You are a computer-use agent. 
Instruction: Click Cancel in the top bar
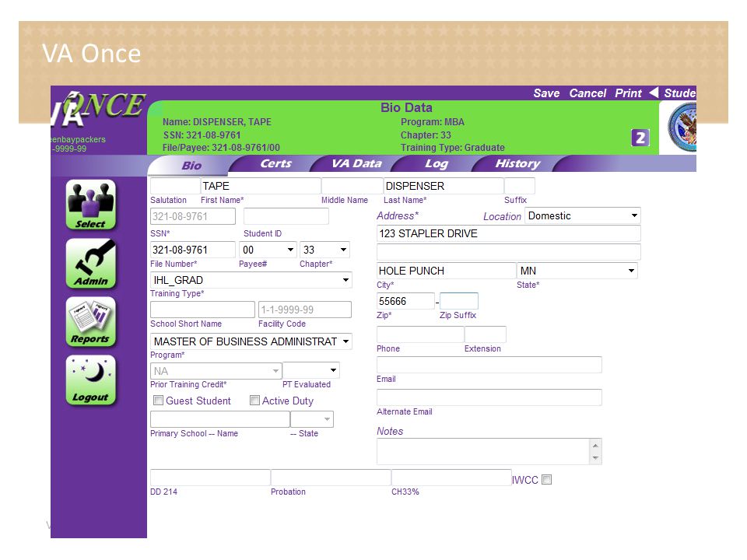coord(587,93)
